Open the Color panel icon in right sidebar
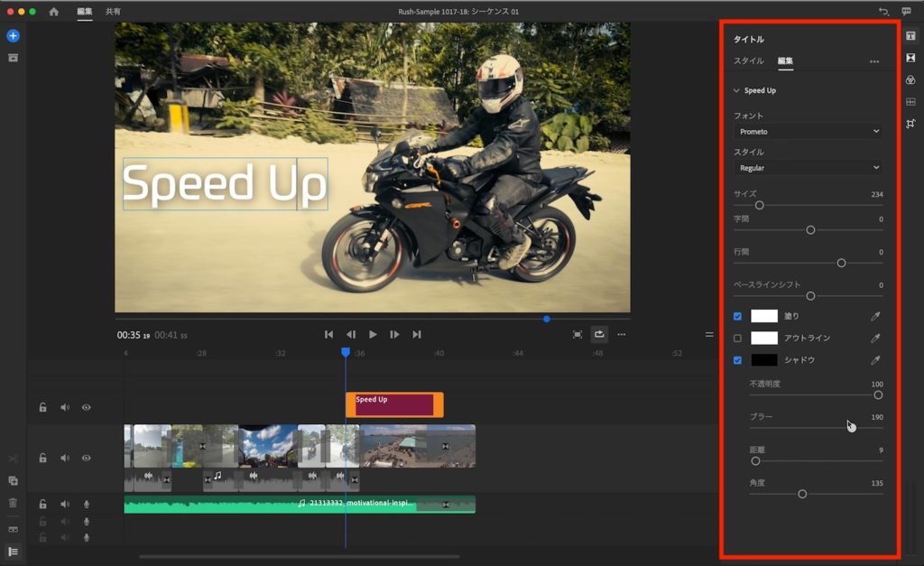This screenshot has height=566, width=924. click(910, 79)
